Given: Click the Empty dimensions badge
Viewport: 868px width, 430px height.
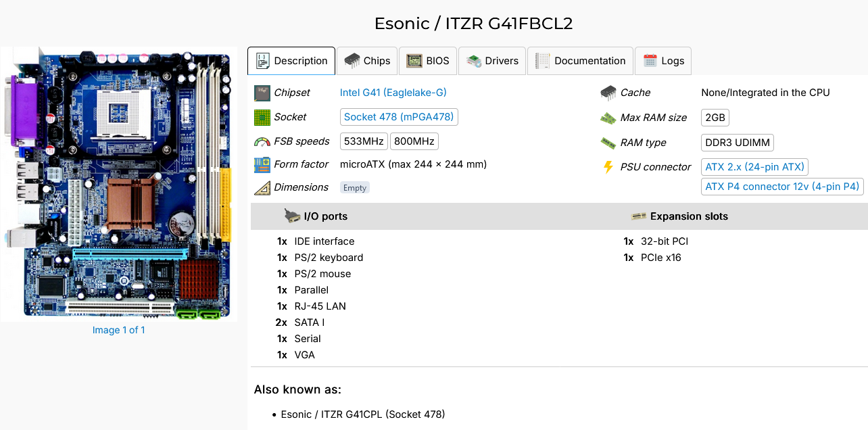Looking at the screenshot, I should (355, 188).
